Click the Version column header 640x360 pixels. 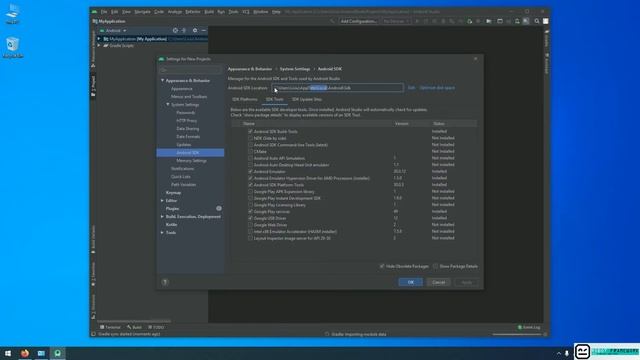coord(402,124)
